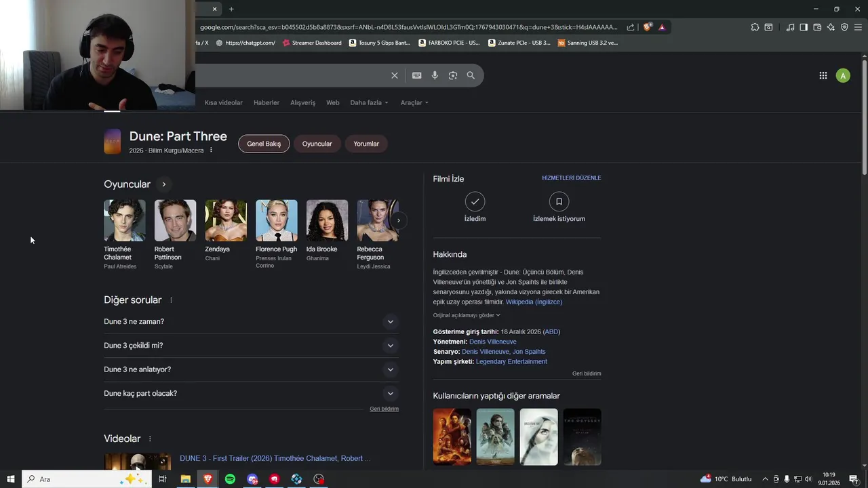Open Brave VPN shield icon
The height and width of the screenshot is (488, 868).
pos(844,27)
